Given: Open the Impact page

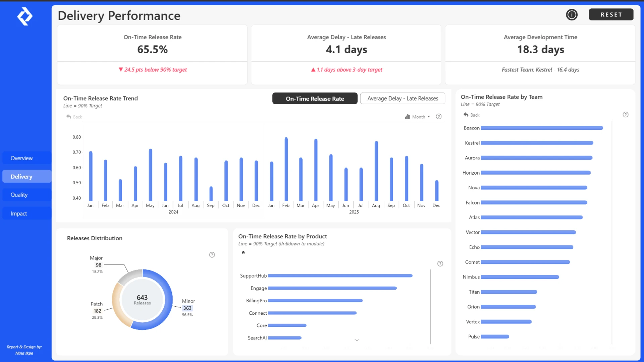Looking at the screenshot, I should pos(27,214).
